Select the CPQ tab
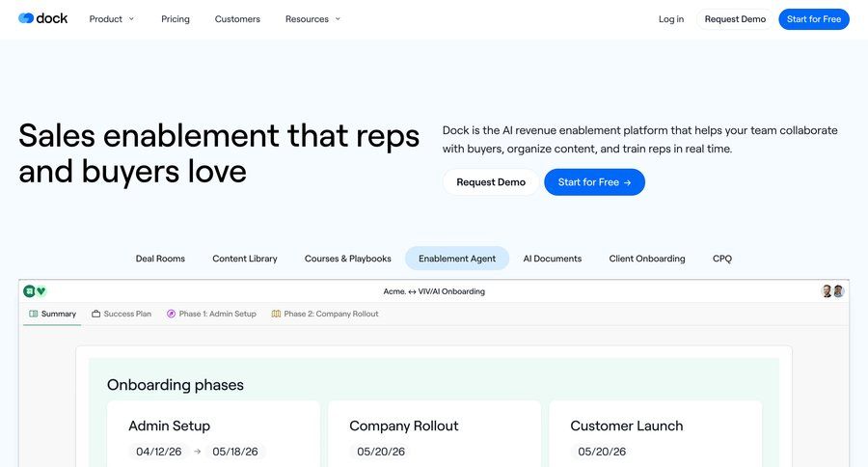Screen dimensions: 868x467 (722, 259)
